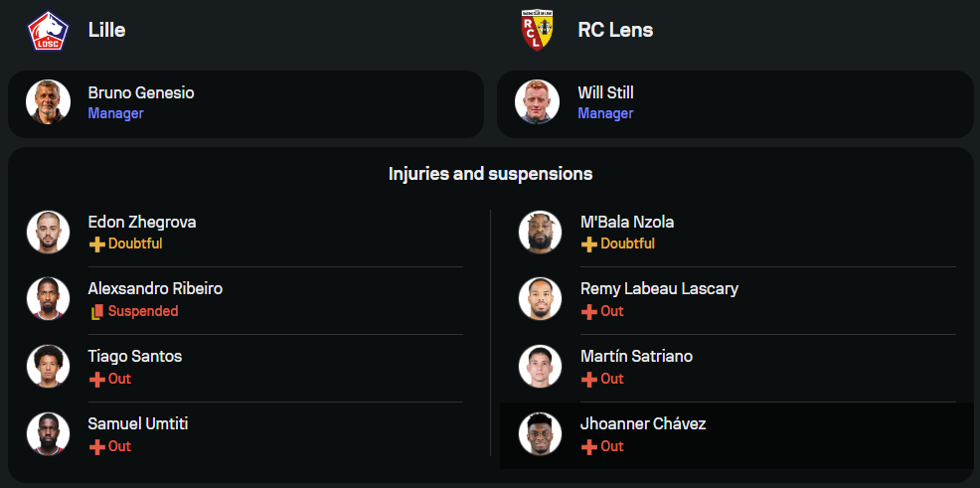The width and height of the screenshot is (980, 488).
Task: Select Jhoanner Chávez's player avatar
Action: point(541,434)
